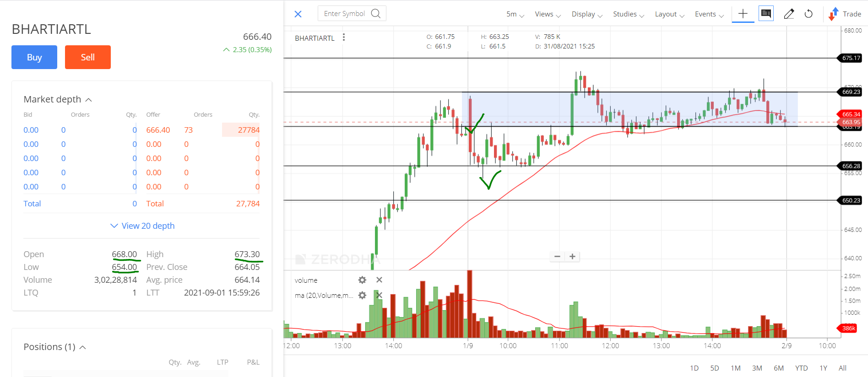Click the Low value 654.00
The height and width of the screenshot is (377, 868).
click(125, 267)
